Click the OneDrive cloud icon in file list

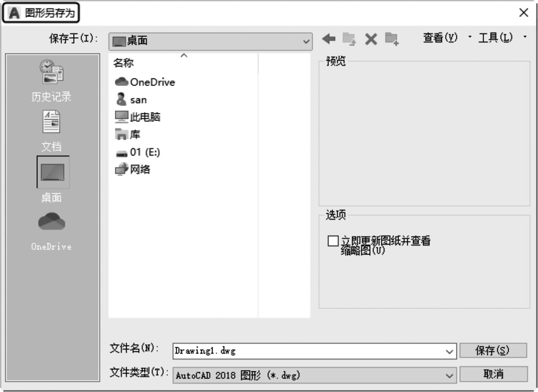pyautogui.click(x=121, y=82)
